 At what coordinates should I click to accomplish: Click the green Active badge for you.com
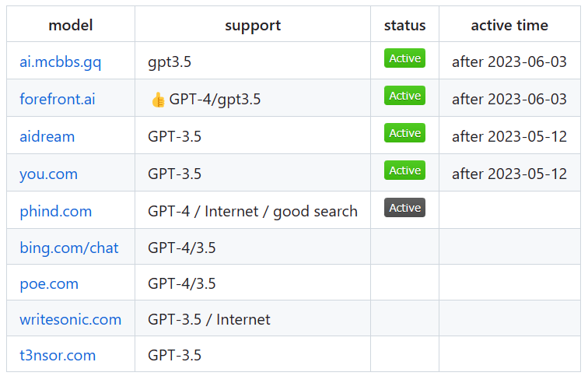tap(404, 170)
